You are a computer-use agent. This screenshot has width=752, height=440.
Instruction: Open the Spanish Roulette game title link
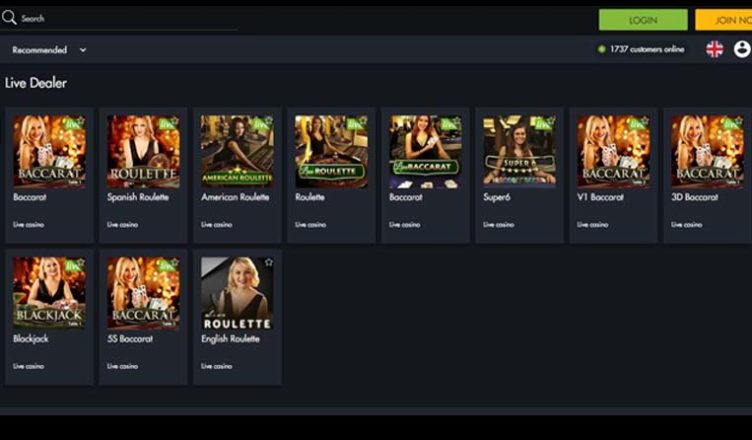pos(138,197)
